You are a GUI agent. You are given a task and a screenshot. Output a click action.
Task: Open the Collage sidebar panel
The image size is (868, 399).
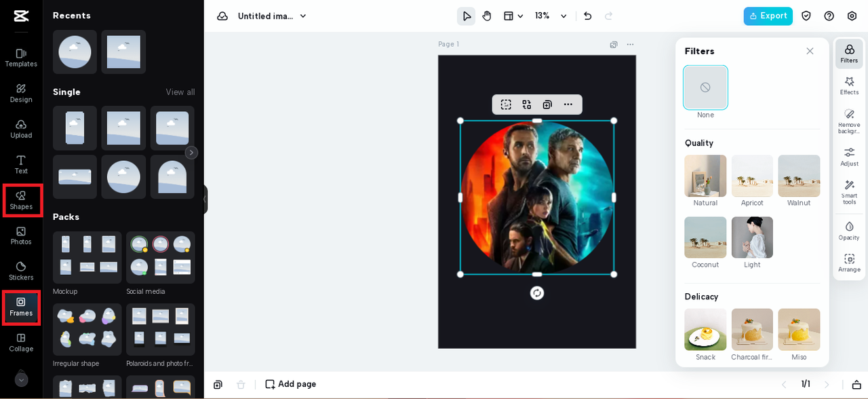point(21,343)
